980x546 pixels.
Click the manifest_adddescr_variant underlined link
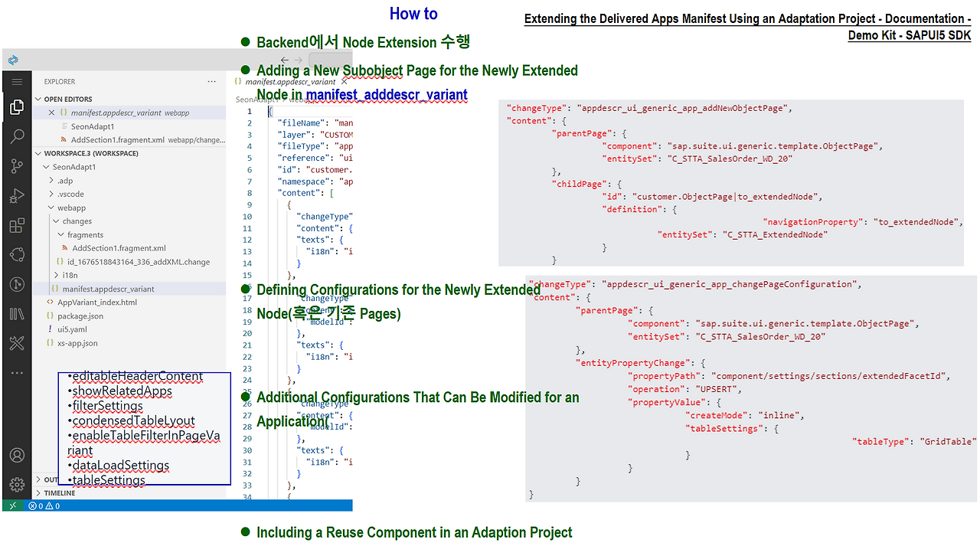point(386,94)
